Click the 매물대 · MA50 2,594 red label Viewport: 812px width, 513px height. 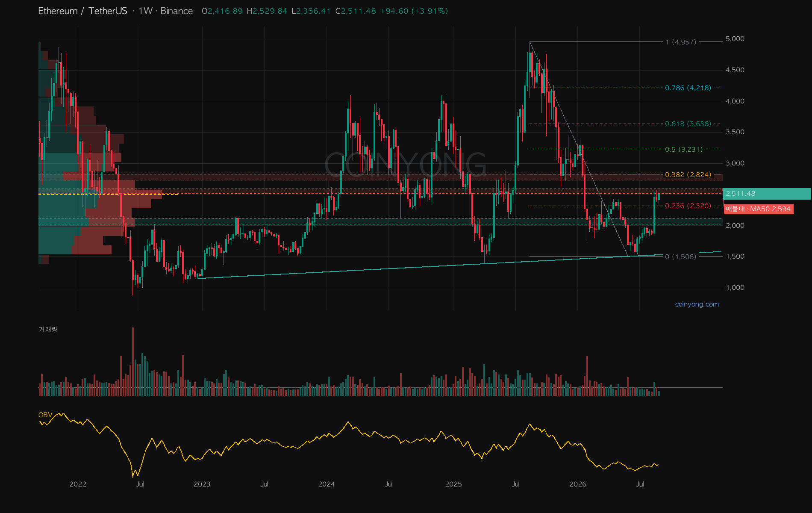coord(759,209)
